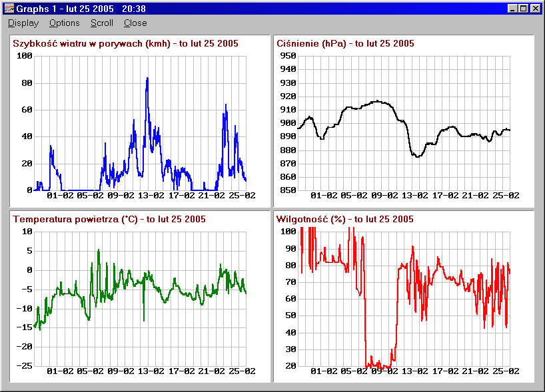Close the window with the X button
This screenshot has width=545, height=392.
click(535, 9)
